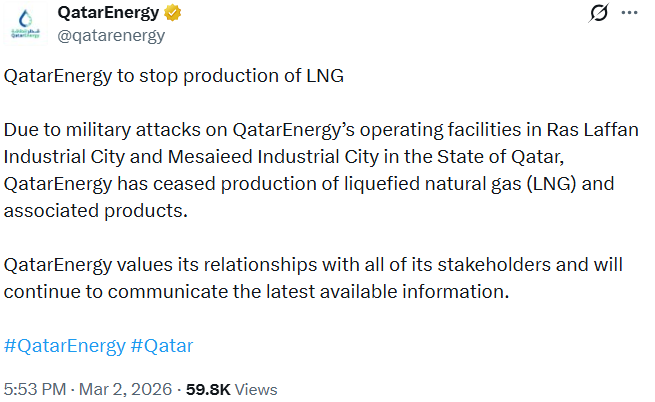Visit the @qatarenergy handle link
The width and height of the screenshot is (655, 402).
(x=111, y=36)
